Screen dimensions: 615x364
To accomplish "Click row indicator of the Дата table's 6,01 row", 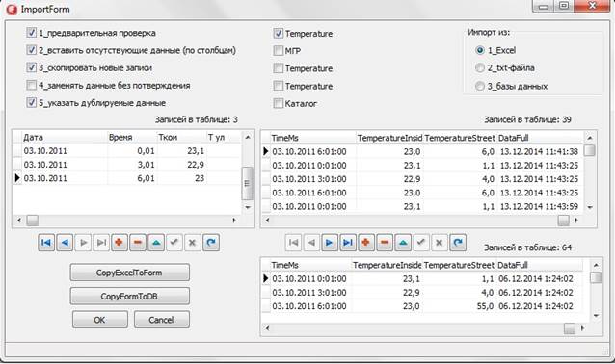I will [x=16, y=178].
